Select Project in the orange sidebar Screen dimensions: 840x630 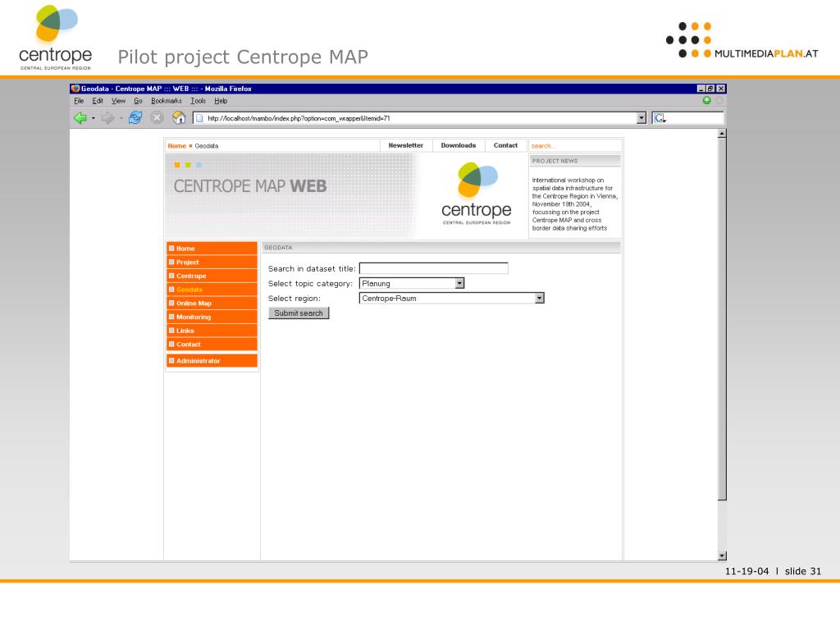point(212,262)
